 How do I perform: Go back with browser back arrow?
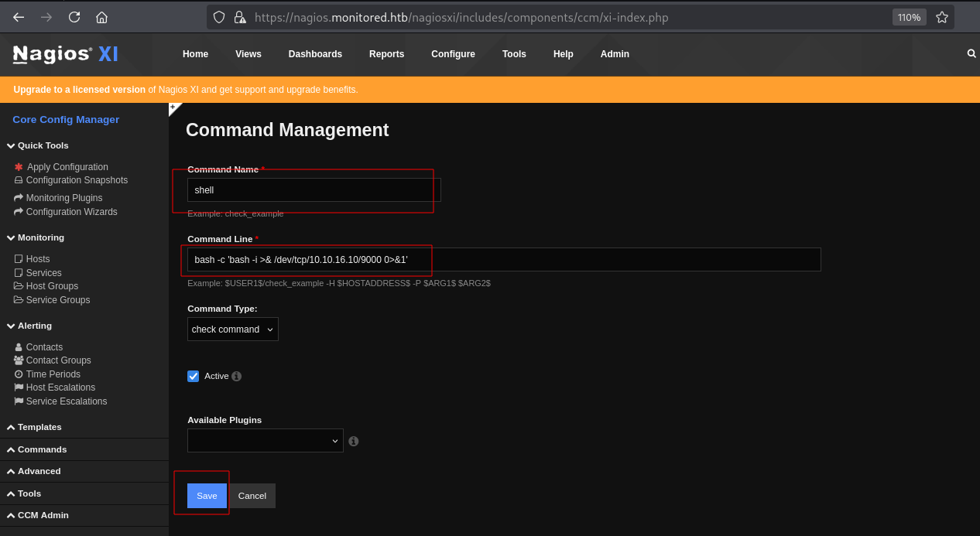[x=19, y=17]
